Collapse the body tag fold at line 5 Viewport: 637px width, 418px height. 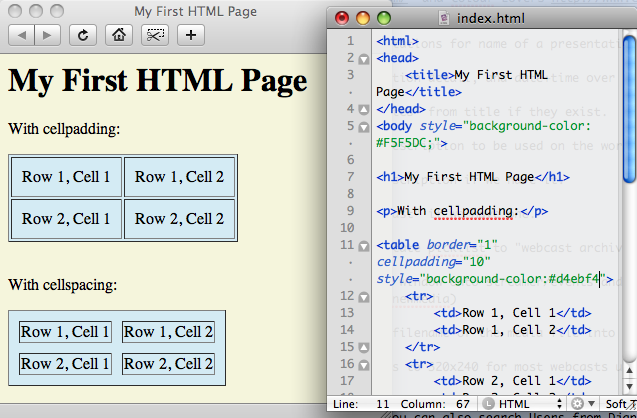point(364,127)
